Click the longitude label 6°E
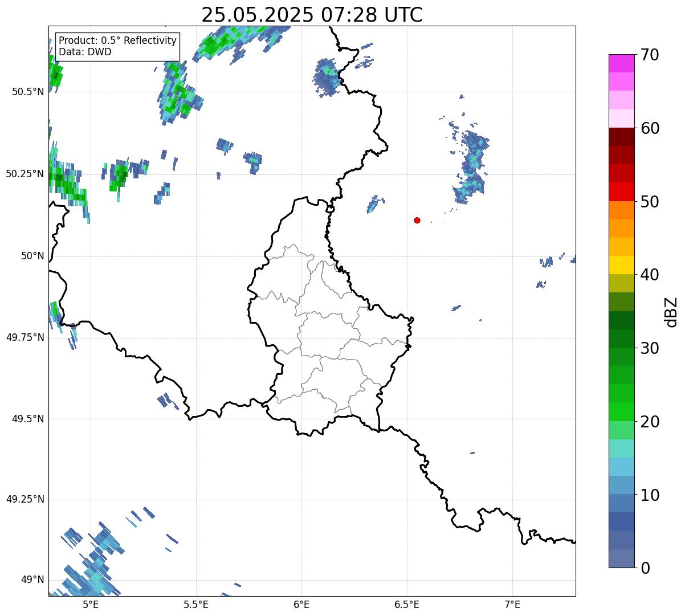The width and height of the screenshot is (685, 616). pos(301,604)
